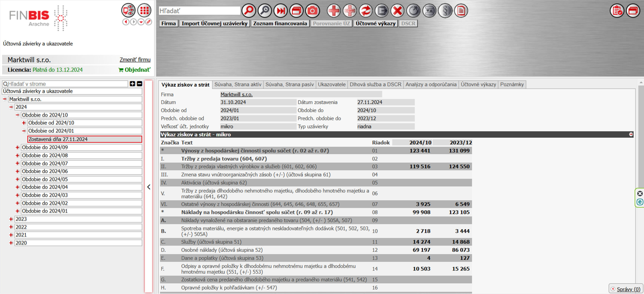Switch to Súvaha, Strana aktív tab
644x294 pixels.
click(x=238, y=85)
